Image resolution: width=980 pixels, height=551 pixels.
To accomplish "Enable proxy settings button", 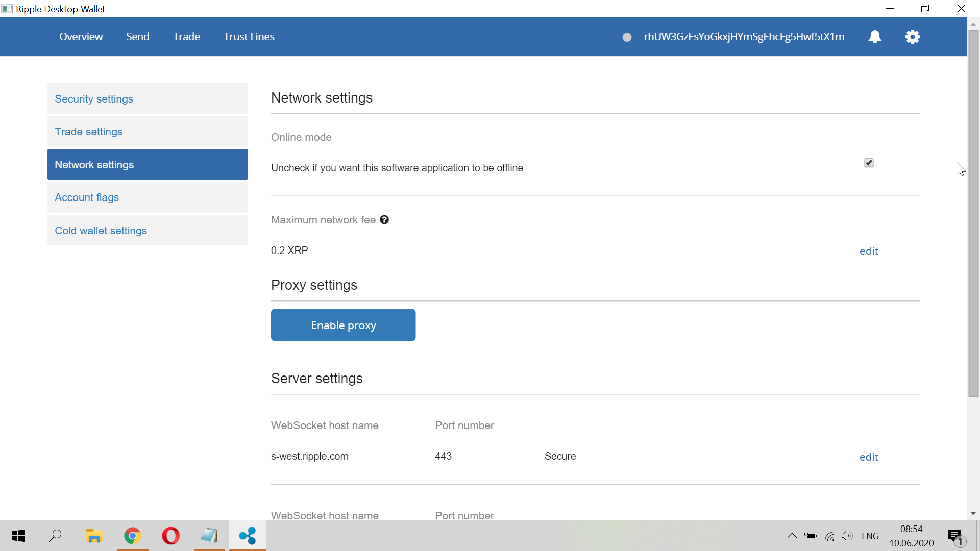I will point(344,325).
